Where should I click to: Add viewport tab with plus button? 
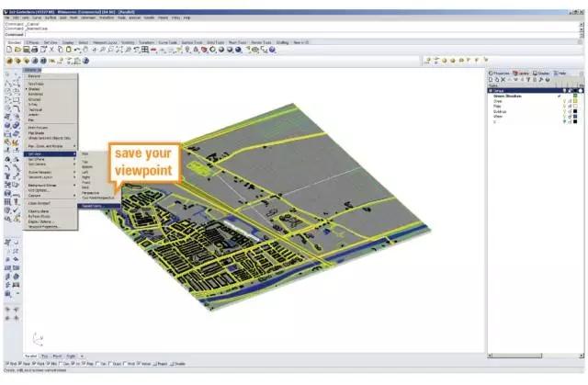pyautogui.click(x=82, y=357)
